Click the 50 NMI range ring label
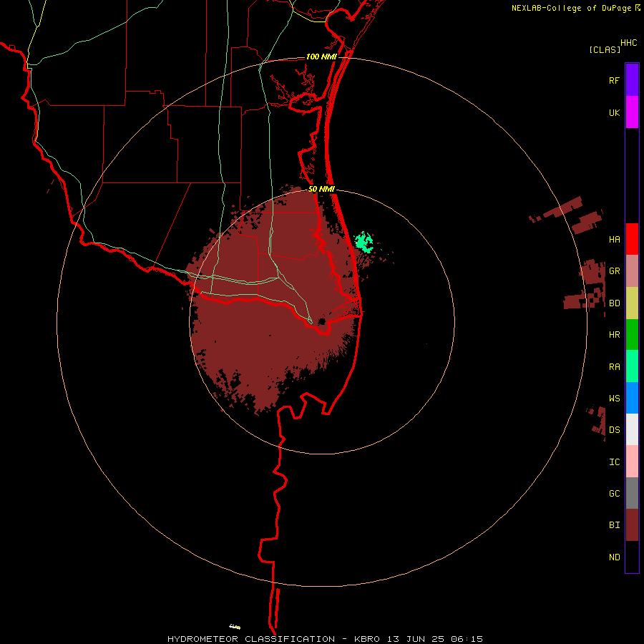Screen dimensions: 644x644 point(321,189)
